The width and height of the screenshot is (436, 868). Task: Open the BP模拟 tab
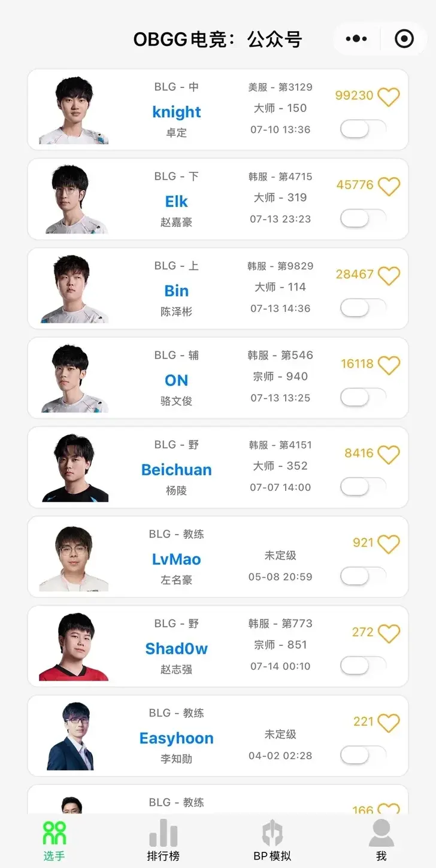(x=272, y=839)
